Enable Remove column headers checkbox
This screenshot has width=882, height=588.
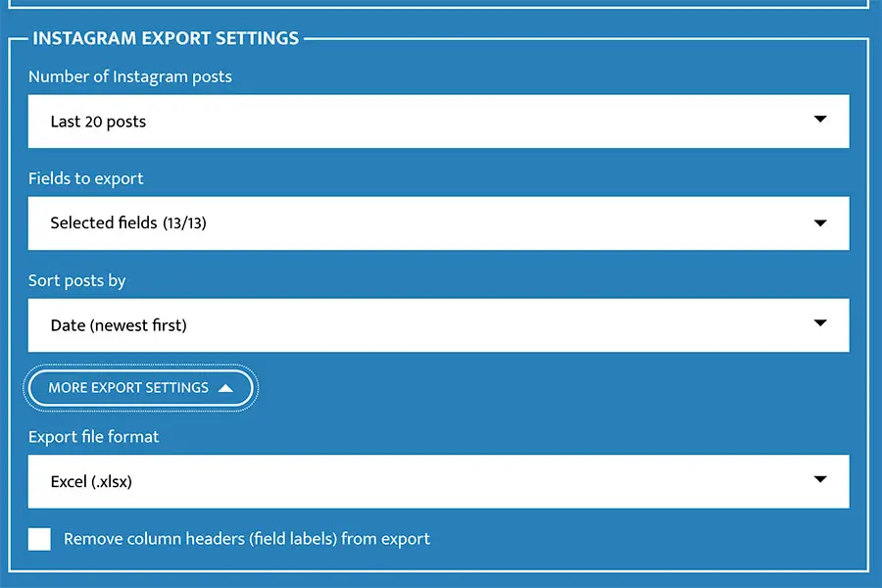[39, 539]
